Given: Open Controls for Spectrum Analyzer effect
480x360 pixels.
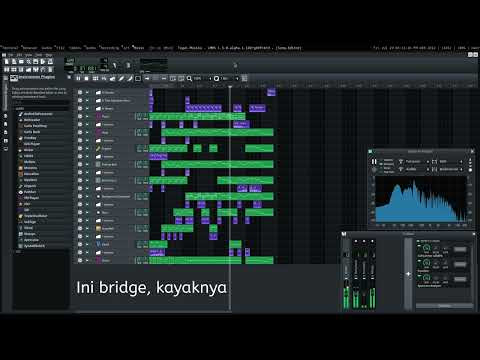Looking at the screenshot, I should (460, 279).
